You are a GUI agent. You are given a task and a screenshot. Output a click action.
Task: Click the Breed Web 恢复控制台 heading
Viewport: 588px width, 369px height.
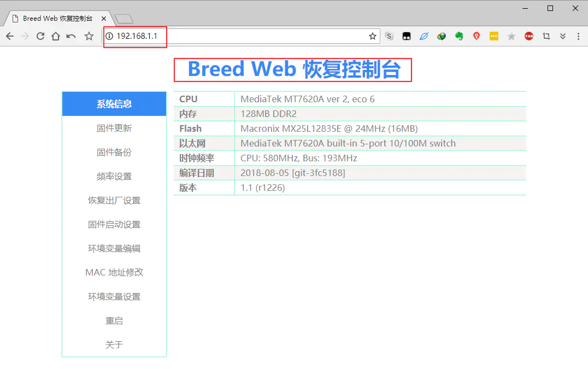[294, 69]
